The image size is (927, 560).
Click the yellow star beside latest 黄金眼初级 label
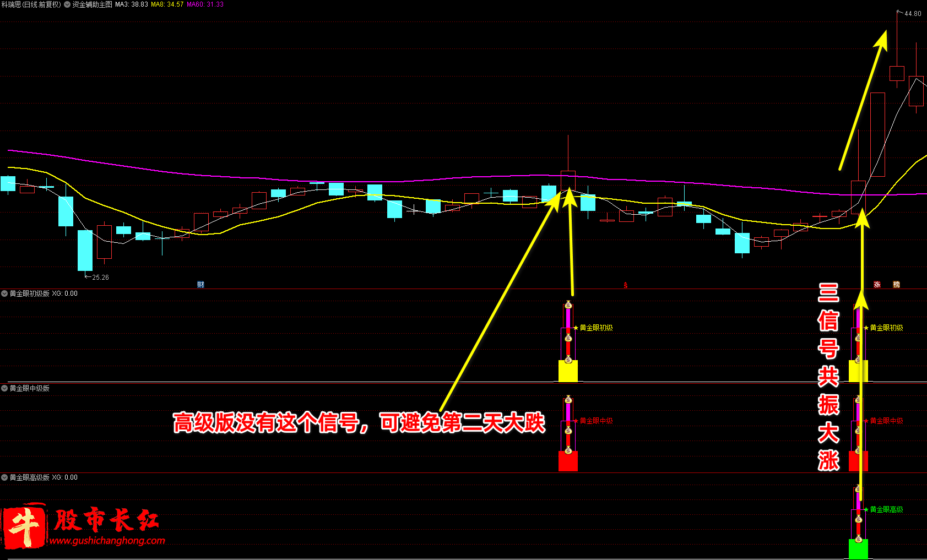click(866, 328)
